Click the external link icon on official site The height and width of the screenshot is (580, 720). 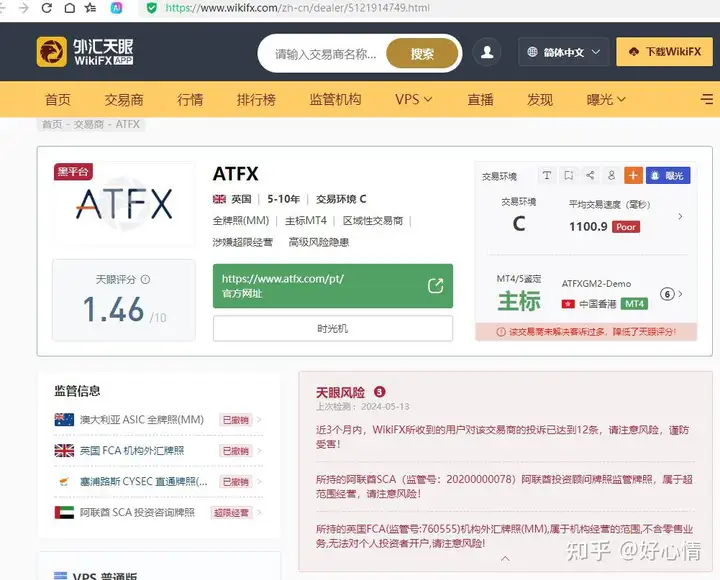[x=435, y=286]
